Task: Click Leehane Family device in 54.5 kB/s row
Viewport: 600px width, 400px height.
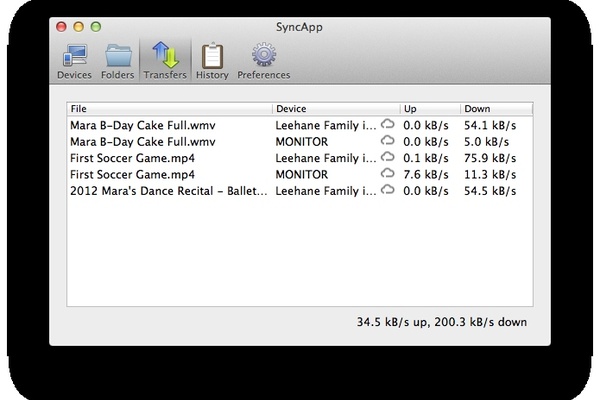Action: (x=326, y=191)
